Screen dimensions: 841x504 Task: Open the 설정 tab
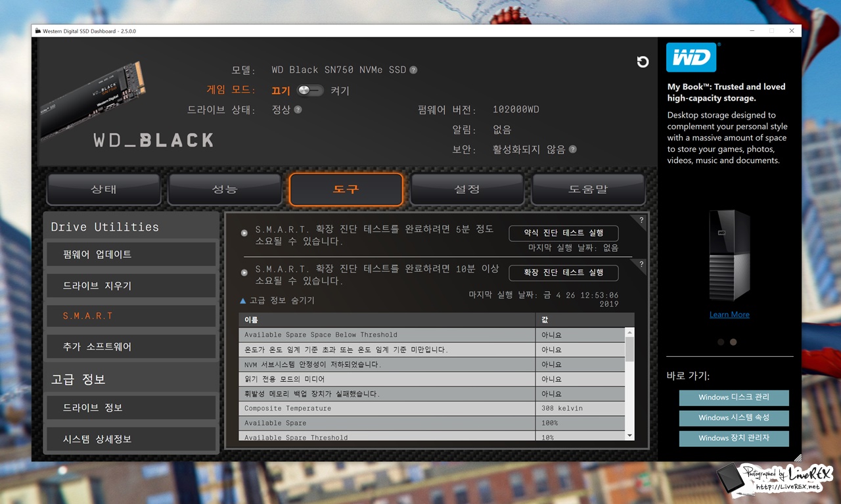[467, 189]
